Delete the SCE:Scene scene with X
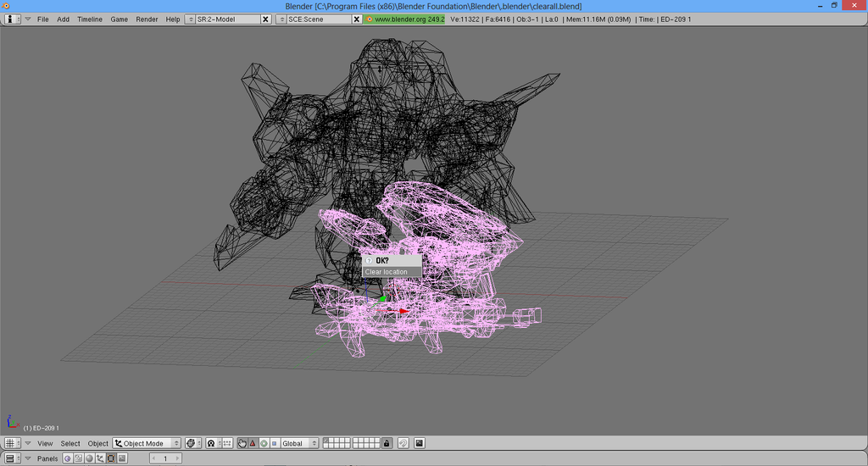This screenshot has width=868, height=466. tap(357, 19)
